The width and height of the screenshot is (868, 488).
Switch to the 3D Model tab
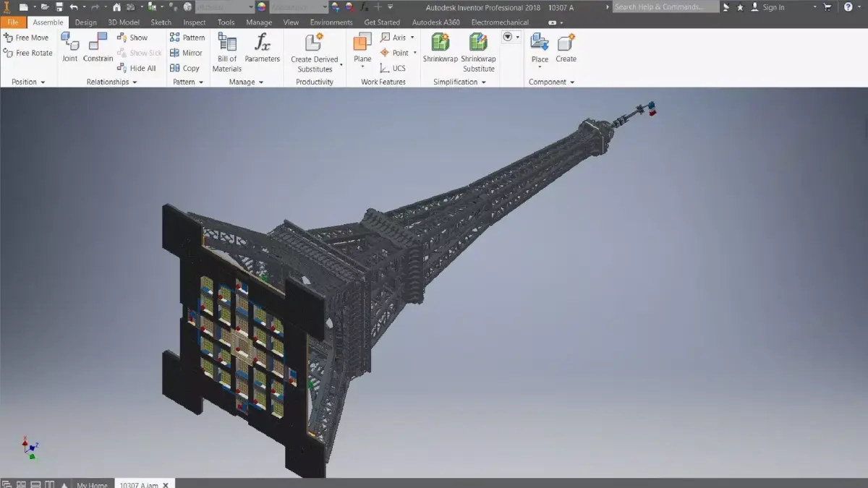point(124,22)
